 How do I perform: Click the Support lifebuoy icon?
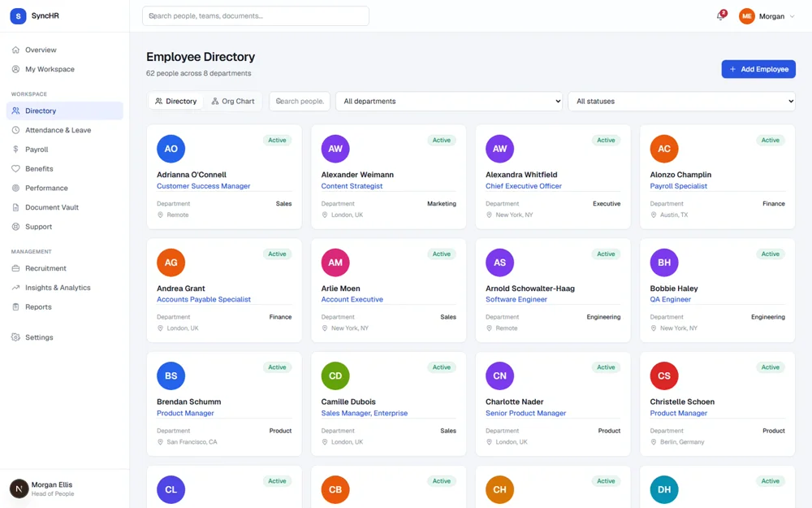pos(15,227)
